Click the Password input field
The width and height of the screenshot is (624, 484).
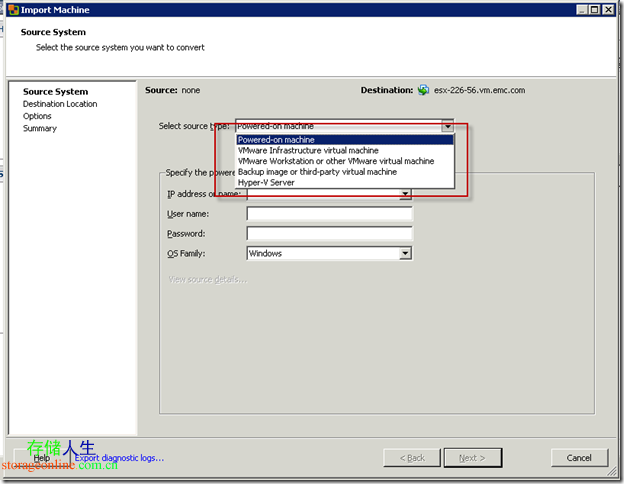[x=330, y=233]
